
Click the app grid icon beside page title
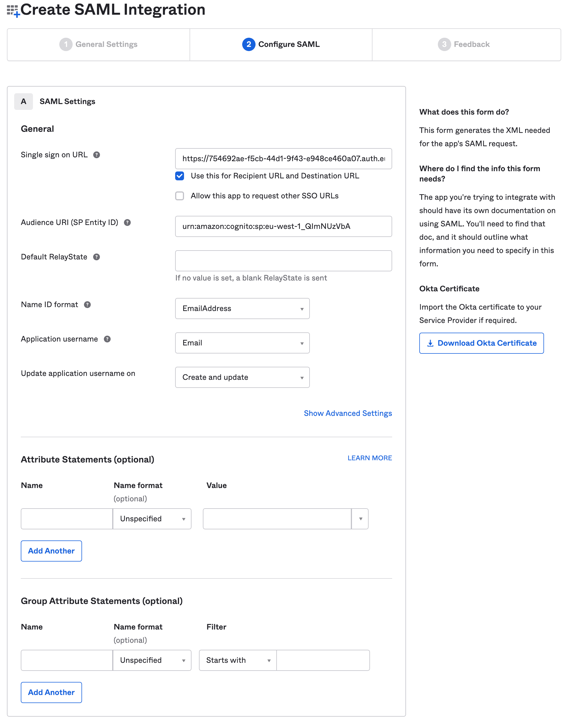point(13,10)
